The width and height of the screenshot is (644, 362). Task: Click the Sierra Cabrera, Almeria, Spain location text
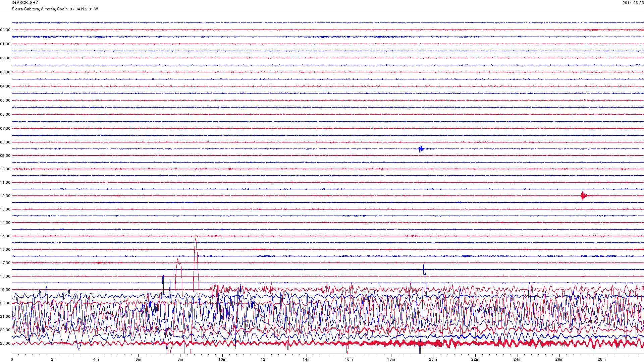40,9
